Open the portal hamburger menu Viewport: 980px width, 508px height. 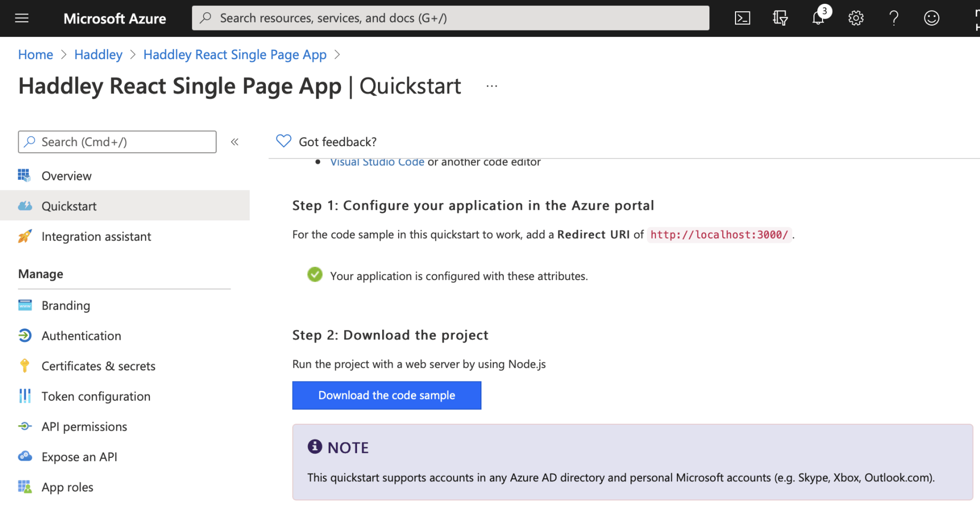coord(22,18)
